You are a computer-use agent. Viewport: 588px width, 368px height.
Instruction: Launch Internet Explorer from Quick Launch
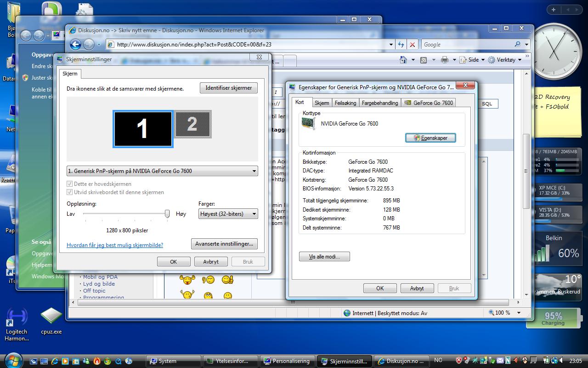pyautogui.click(x=55, y=361)
